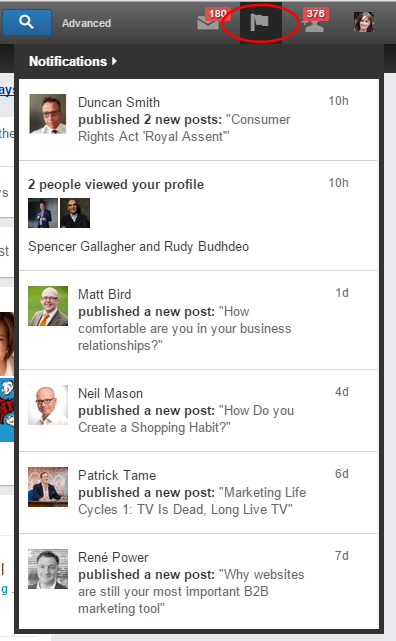This screenshot has width=396, height=641.
Task: Open Duncan Smith's name link
Action: (119, 102)
